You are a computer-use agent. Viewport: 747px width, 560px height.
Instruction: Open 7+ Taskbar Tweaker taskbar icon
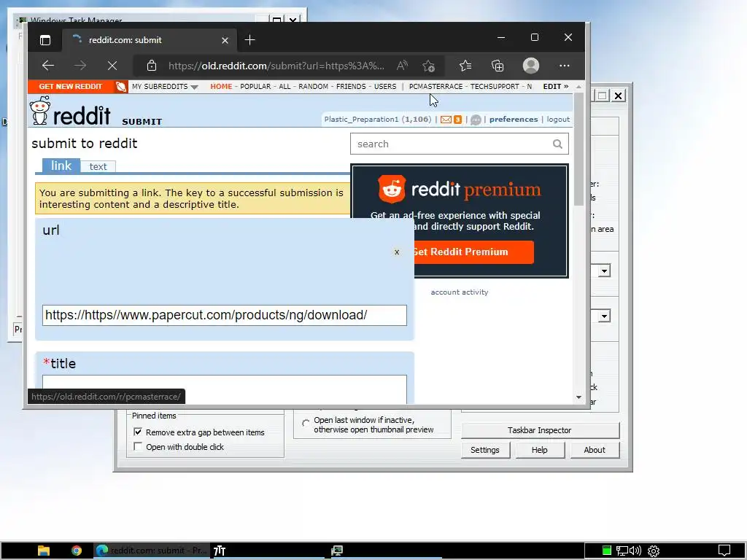[219, 551]
